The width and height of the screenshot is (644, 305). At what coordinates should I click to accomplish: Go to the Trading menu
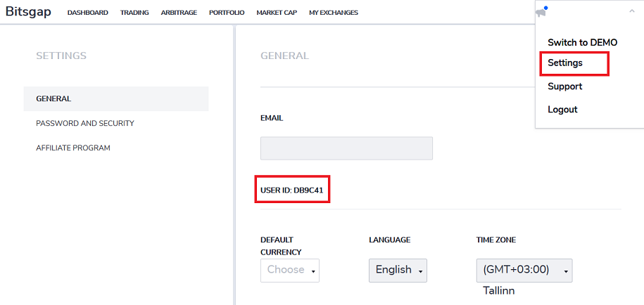[134, 13]
